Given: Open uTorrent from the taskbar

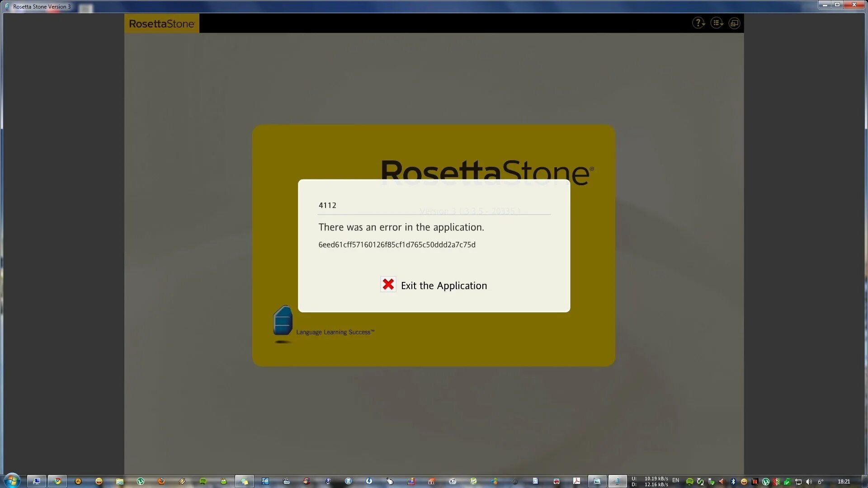Looking at the screenshot, I should click(141, 481).
